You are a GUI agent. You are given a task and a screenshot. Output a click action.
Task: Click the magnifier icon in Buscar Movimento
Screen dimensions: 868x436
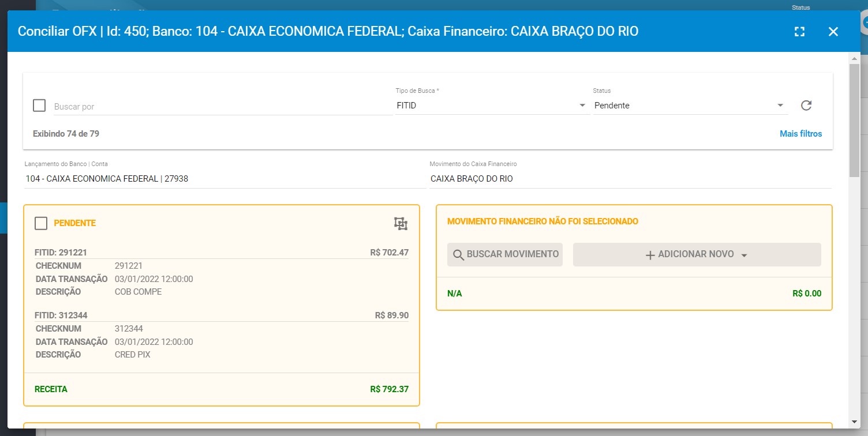click(x=459, y=254)
